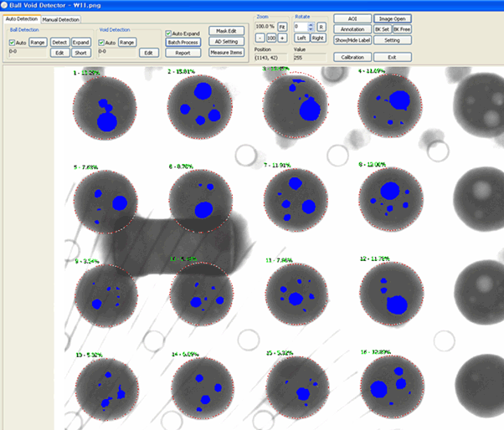Run ball Detect
Viewport: 504px width, 430px height.
(59, 42)
